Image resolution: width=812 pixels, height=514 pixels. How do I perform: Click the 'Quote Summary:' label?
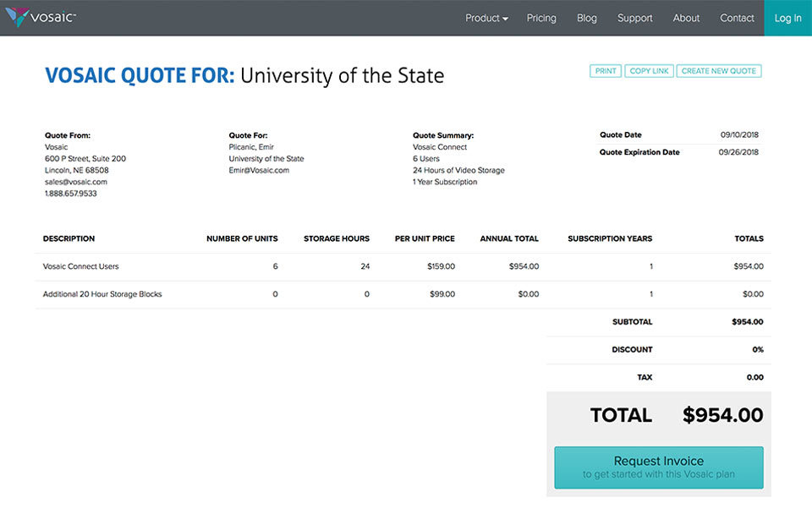pos(443,135)
